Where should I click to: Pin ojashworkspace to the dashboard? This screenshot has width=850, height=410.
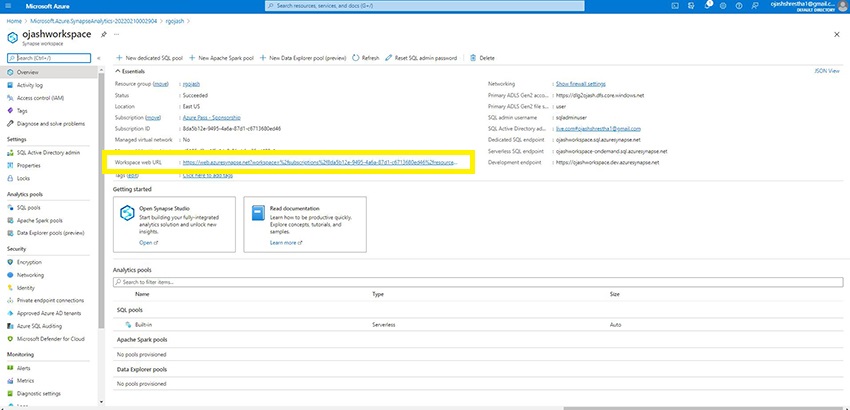[x=104, y=34]
